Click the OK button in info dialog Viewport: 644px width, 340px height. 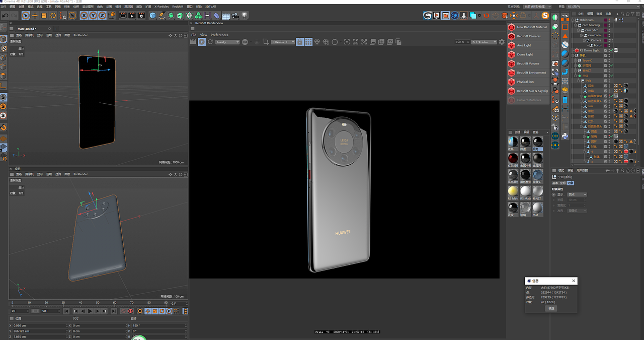551,308
